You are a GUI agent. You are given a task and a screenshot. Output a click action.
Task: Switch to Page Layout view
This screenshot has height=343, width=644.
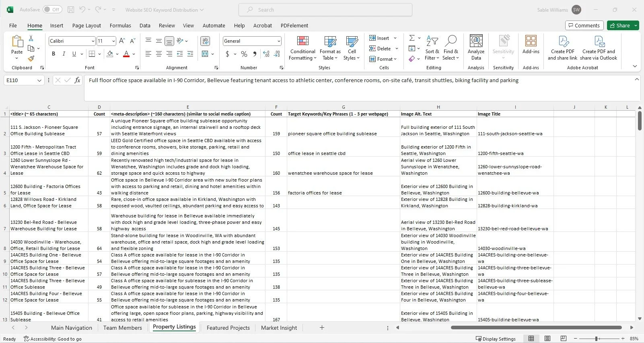click(547, 339)
